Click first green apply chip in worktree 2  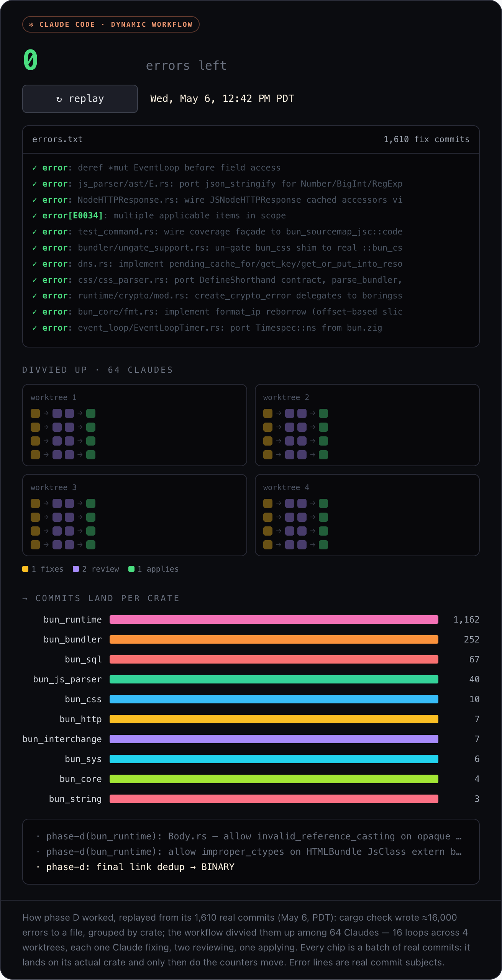[323, 413]
